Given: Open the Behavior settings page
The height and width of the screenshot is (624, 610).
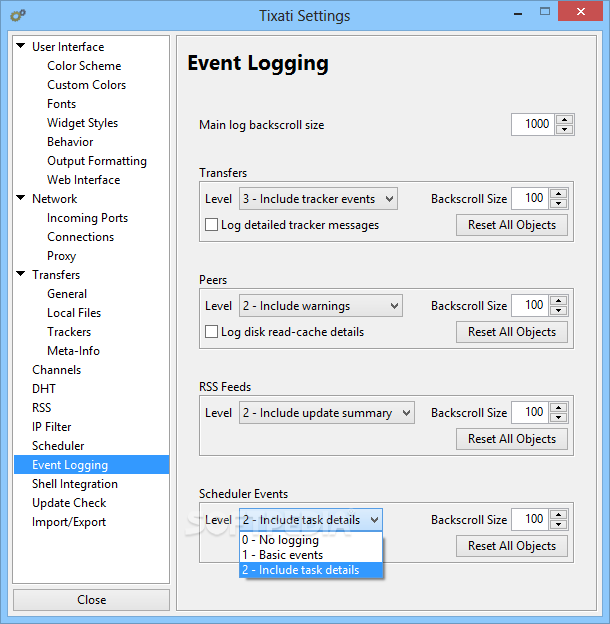Looking at the screenshot, I should (x=70, y=142).
